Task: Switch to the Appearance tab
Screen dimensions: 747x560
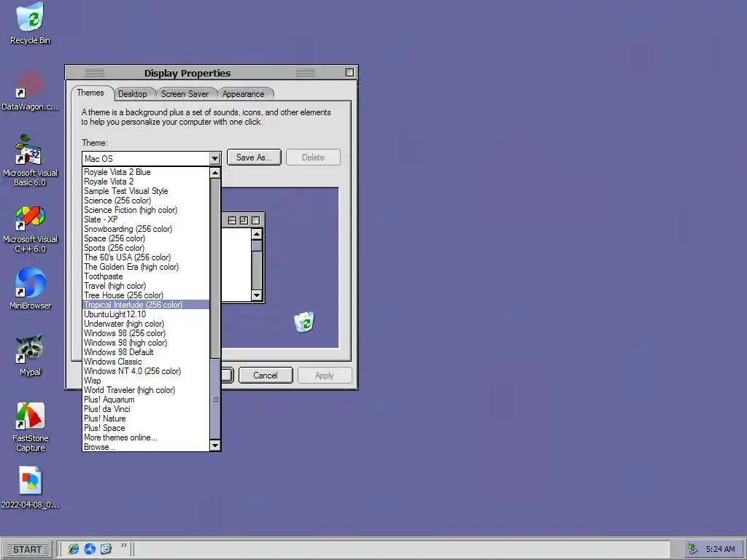Action: tap(244, 94)
